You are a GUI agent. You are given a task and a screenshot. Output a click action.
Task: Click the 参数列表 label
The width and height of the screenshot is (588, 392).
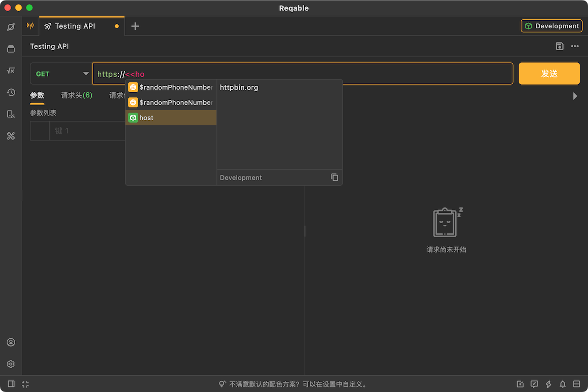click(43, 113)
